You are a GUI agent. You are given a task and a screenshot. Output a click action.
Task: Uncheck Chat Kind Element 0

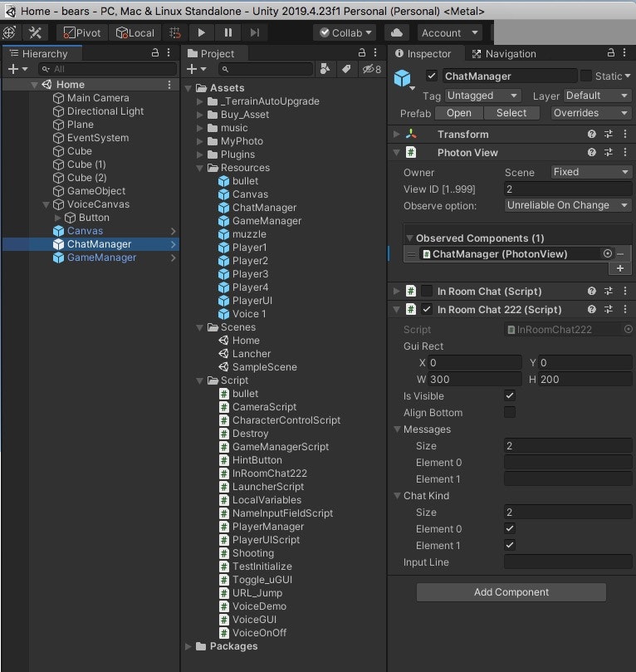click(x=510, y=528)
